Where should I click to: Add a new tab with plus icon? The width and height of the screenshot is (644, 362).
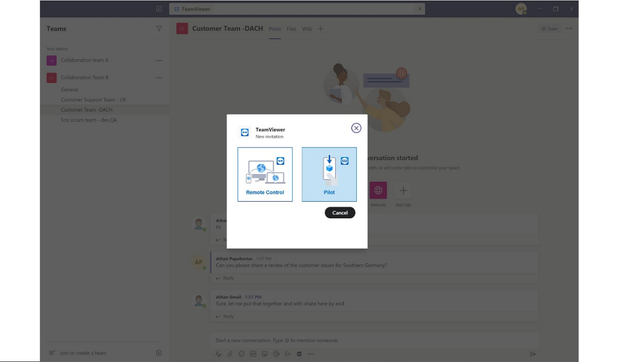(320, 29)
